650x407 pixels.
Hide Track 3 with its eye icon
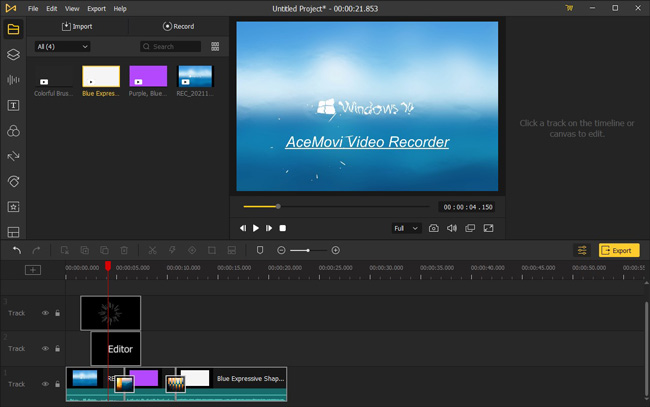click(45, 313)
